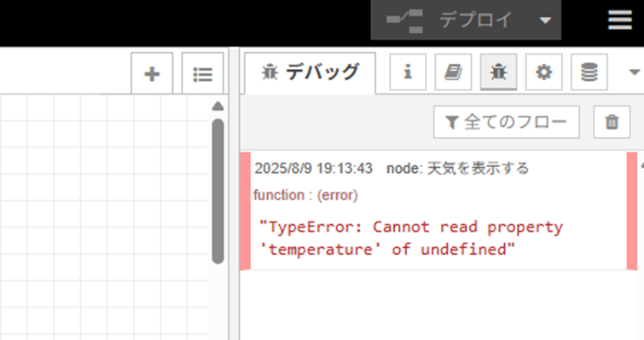
Task: Click the workspace vertical scrollbar thumb
Action: pyautogui.click(x=218, y=192)
